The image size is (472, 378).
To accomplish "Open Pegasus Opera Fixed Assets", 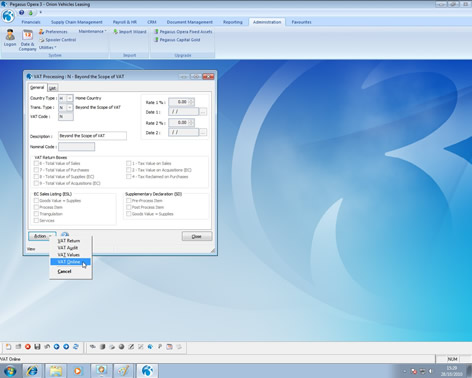I will [183, 32].
